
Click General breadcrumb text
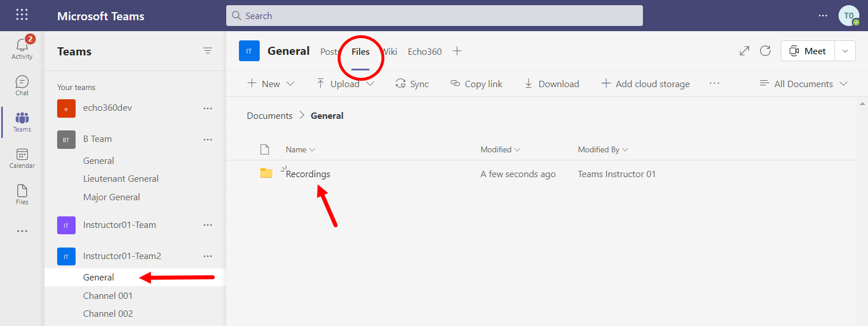point(327,115)
